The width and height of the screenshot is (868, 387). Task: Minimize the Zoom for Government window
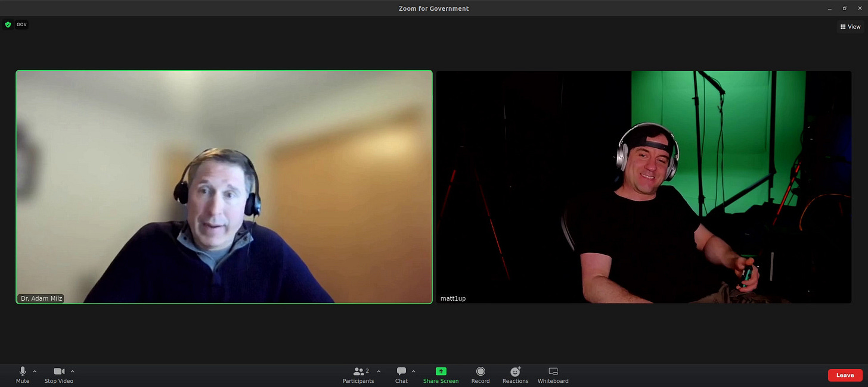tap(830, 8)
